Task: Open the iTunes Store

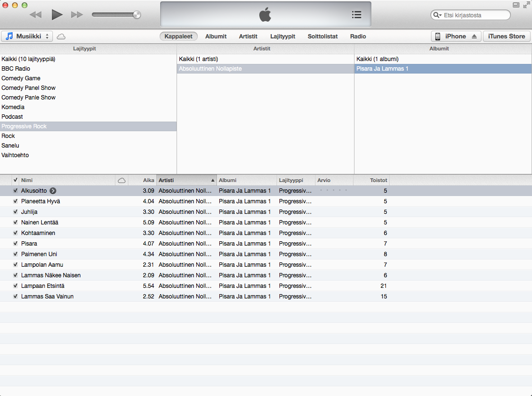Action: coord(507,37)
